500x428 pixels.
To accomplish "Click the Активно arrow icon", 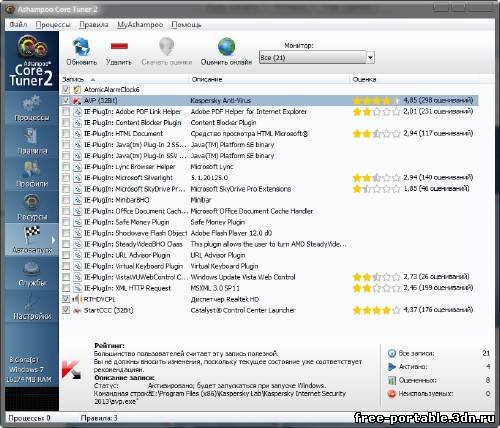I will click(392, 367).
